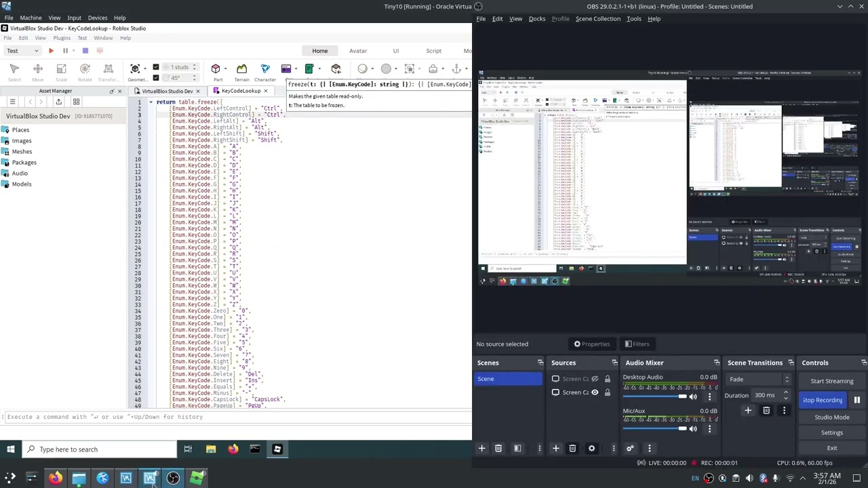Open scene filters icon in Scenes dock
Viewport: 868px width, 488px height.
click(517, 448)
